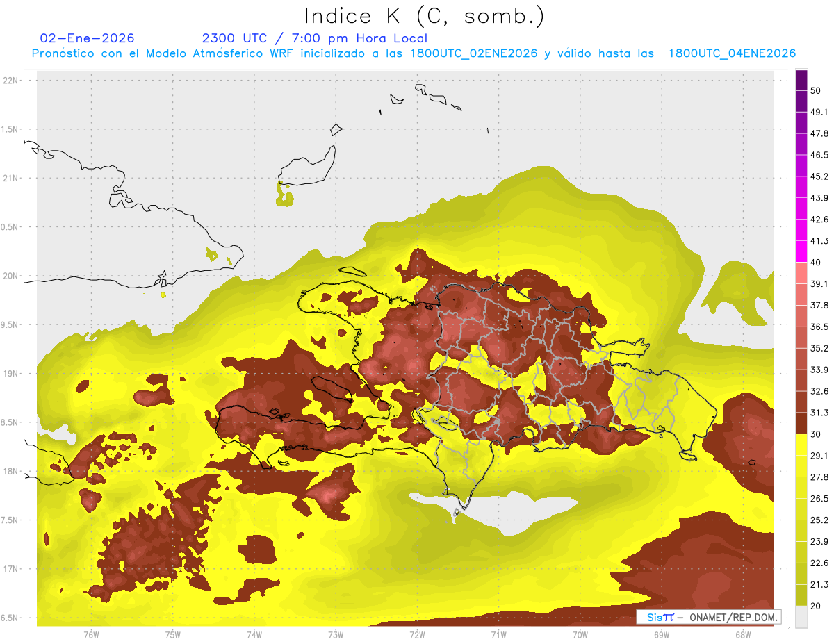Click the '36.5' colorbar value
This screenshot has width=834, height=644.
coord(819,327)
